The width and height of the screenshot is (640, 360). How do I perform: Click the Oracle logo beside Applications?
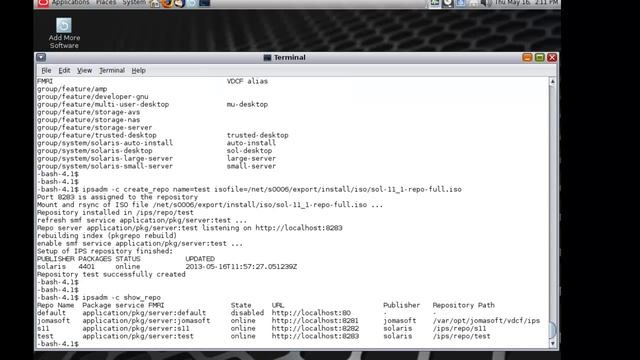[43, 3]
